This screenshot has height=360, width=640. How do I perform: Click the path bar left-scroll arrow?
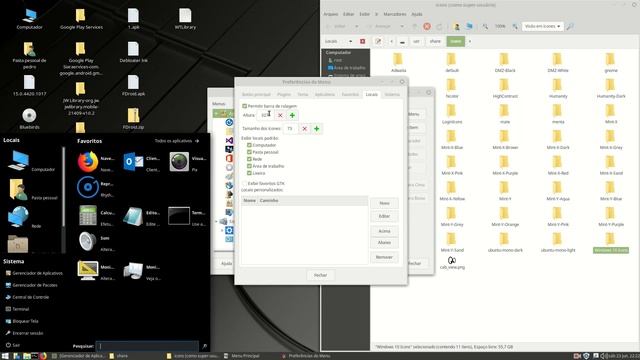391,41
